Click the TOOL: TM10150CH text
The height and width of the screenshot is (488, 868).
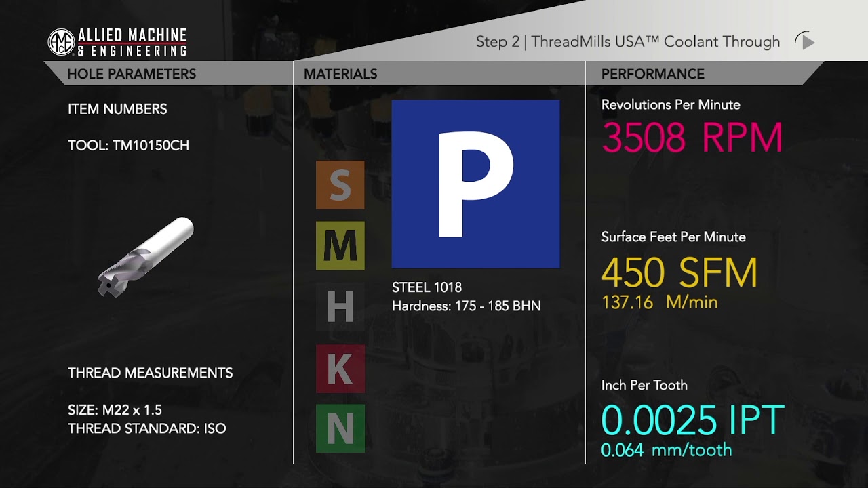point(128,146)
